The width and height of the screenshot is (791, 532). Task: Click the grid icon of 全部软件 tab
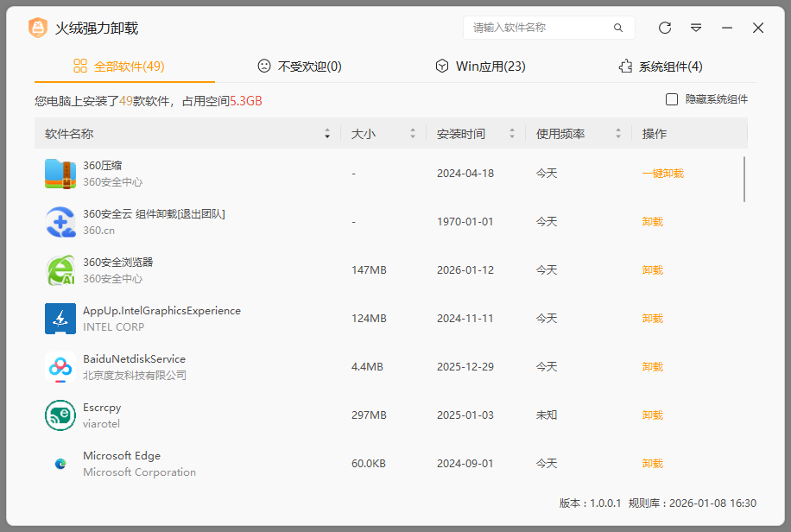click(x=80, y=66)
